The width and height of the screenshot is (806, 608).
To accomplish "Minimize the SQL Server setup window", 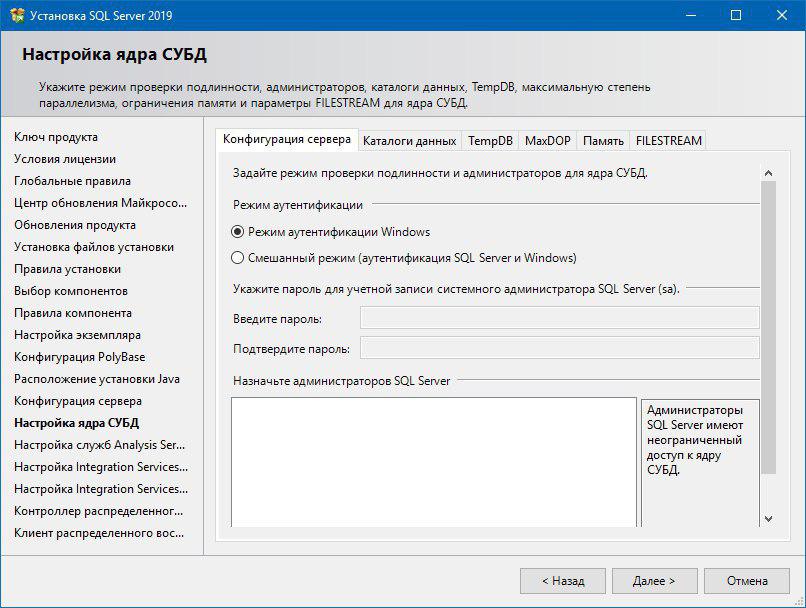I will pyautogui.click(x=690, y=15).
